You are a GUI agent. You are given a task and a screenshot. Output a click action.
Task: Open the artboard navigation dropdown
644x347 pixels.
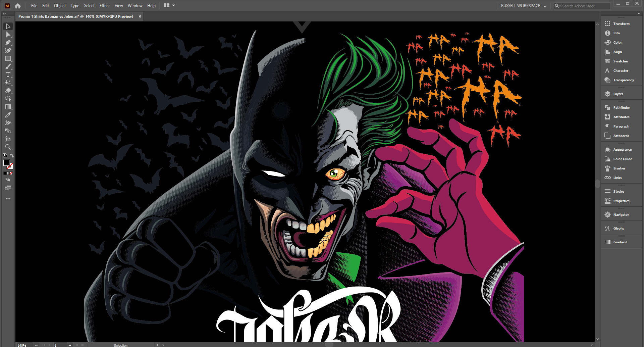(x=70, y=345)
